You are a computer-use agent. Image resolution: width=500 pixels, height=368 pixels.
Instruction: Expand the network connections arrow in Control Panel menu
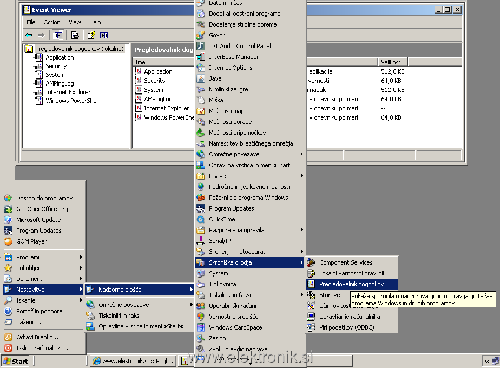pos(302,154)
